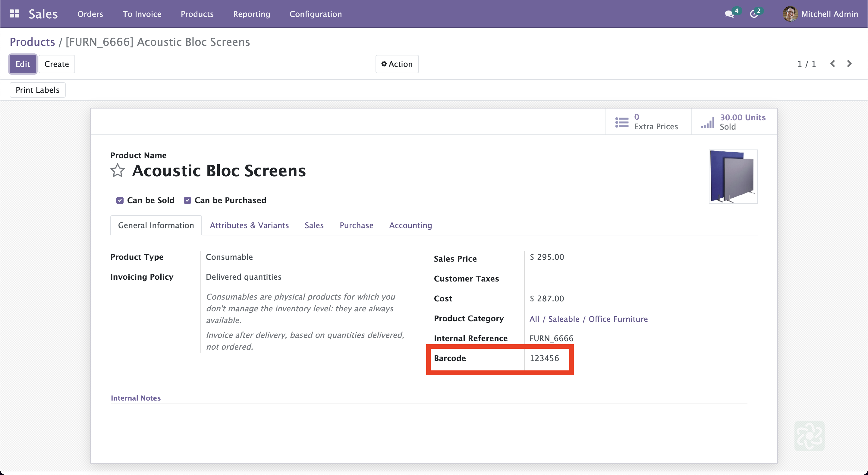Toggle the Can be Purchased checkbox
Screen dimensions: 868x475
187,200
